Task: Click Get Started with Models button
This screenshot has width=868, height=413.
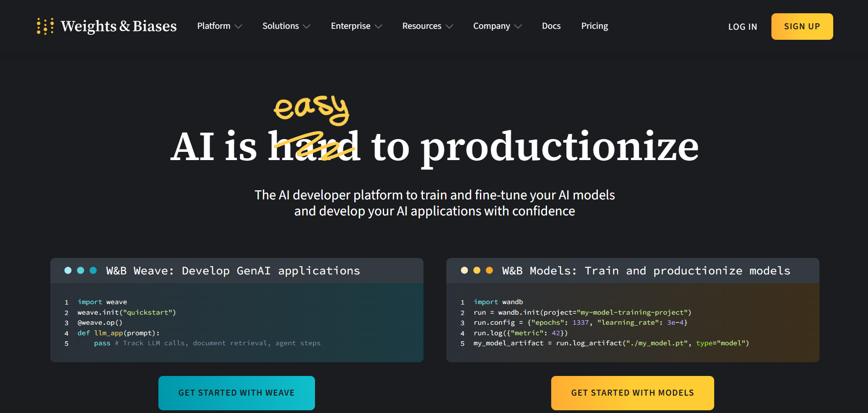Action: tap(633, 393)
